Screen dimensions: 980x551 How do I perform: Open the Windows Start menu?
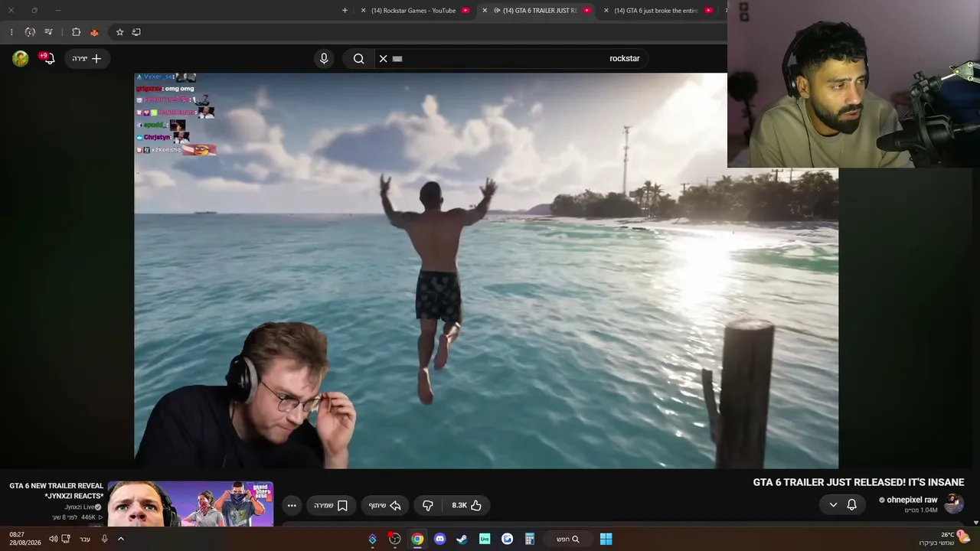coord(606,539)
